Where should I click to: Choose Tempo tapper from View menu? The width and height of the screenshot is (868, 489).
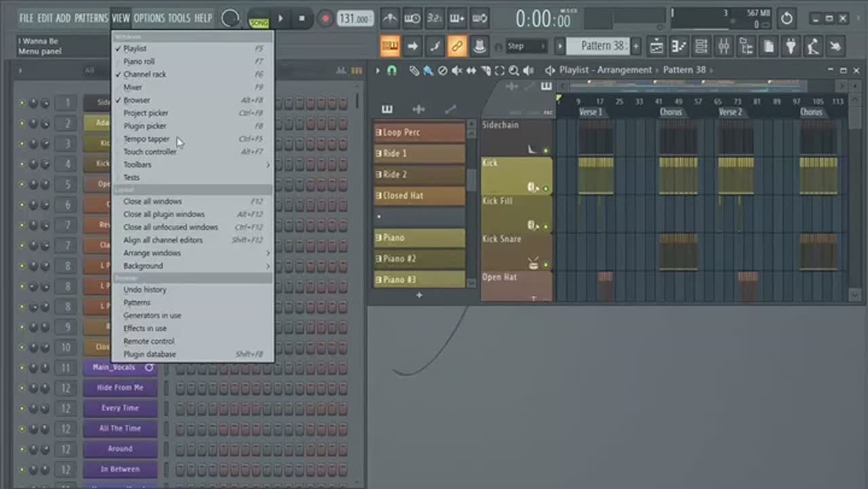[x=146, y=139]
